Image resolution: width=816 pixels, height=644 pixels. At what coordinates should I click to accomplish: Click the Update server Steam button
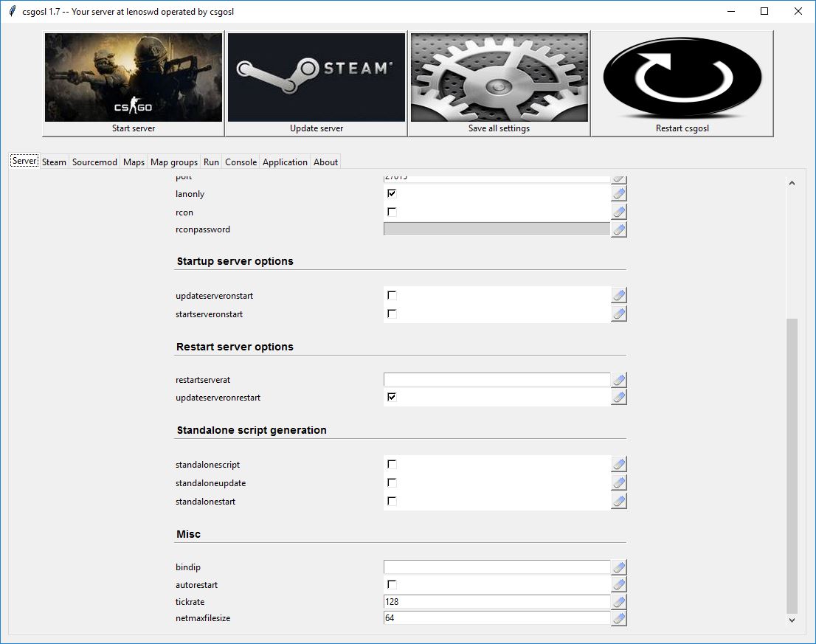coord(317,84)
